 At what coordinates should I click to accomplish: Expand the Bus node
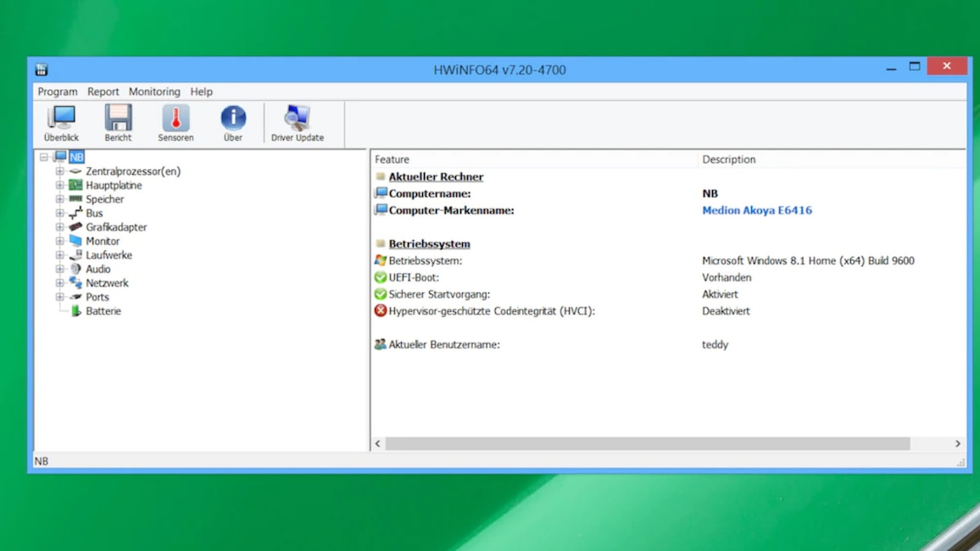(59, 213)
